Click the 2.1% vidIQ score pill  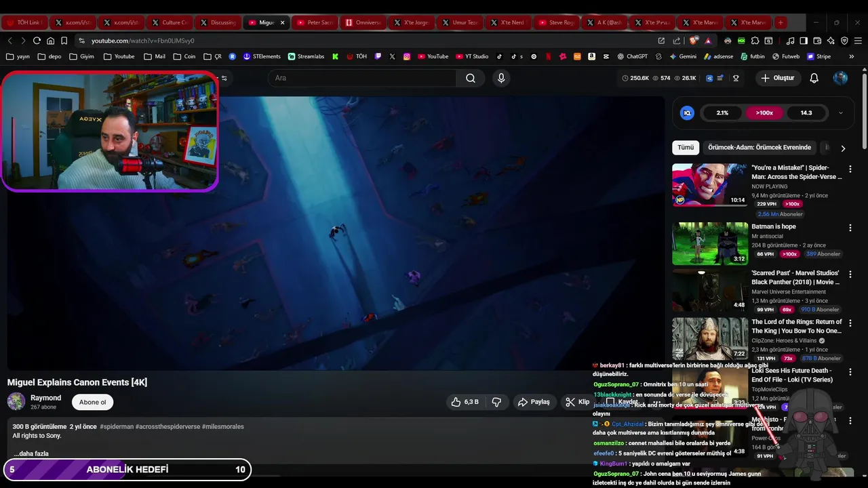pyautogui.click(x=722, y=113)
